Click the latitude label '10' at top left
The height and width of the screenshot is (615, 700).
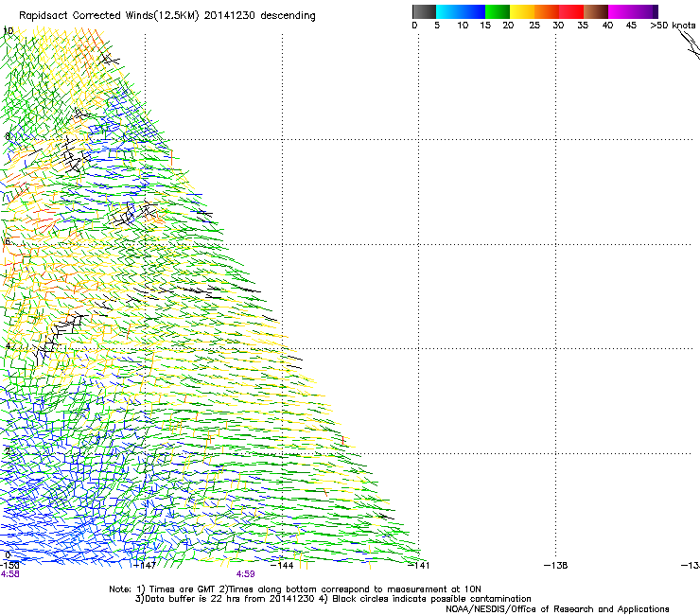(x=8, y=31)
